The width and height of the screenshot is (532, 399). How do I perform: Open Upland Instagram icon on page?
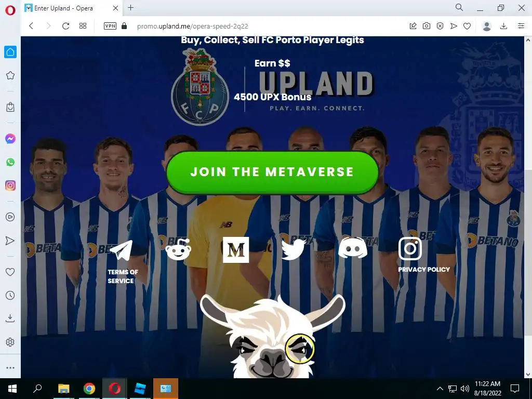click(410, 249)
